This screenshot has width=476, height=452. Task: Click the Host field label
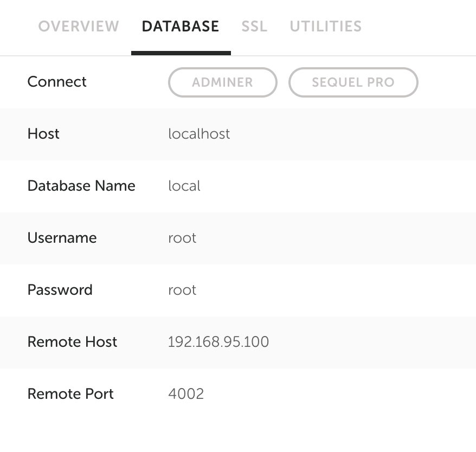coord(43,134)
